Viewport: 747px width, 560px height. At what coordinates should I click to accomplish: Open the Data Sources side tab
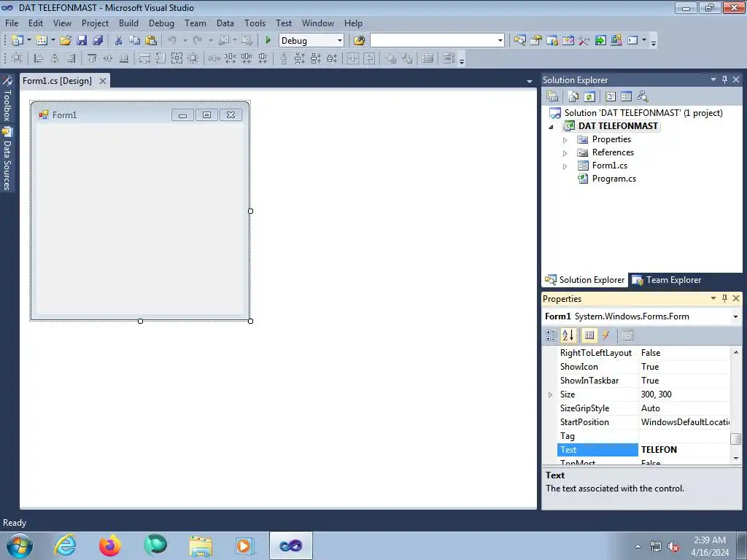pyautogui.click(x=7, y=159)
